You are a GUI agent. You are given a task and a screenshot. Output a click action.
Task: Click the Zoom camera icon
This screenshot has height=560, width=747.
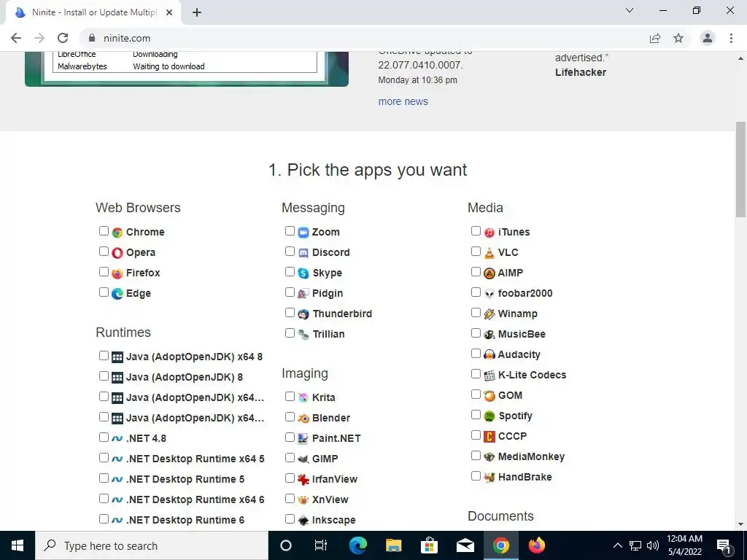(x=303, y=233)
